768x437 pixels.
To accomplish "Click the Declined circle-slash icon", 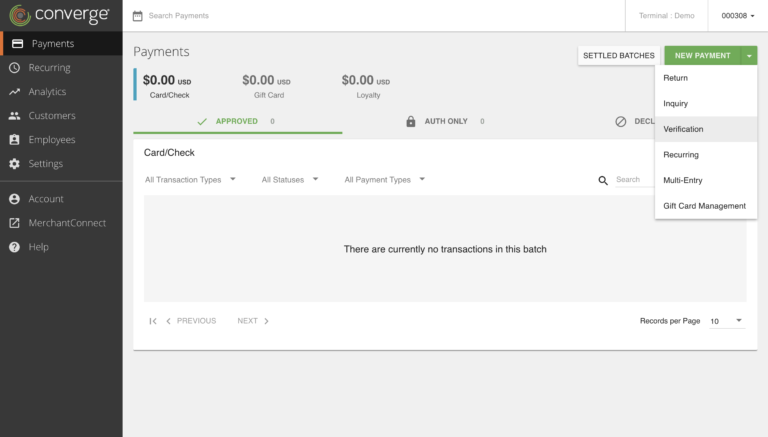I will (x=621, y=121).
